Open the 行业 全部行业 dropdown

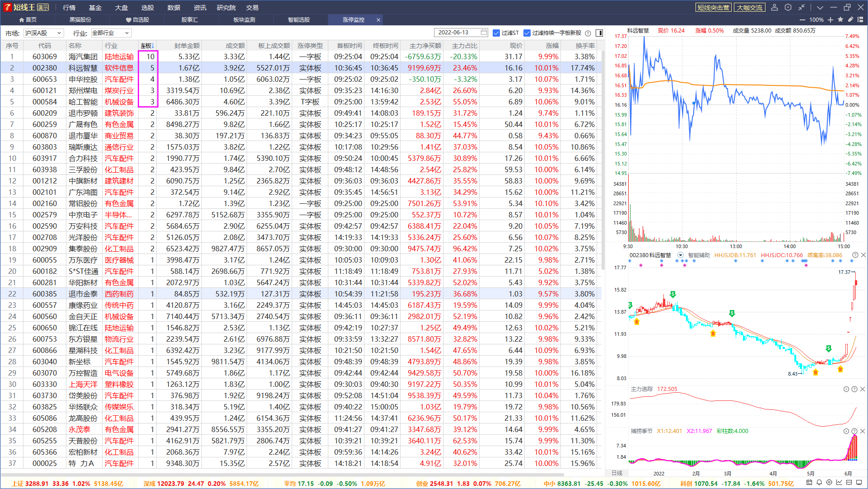point(111,33)
